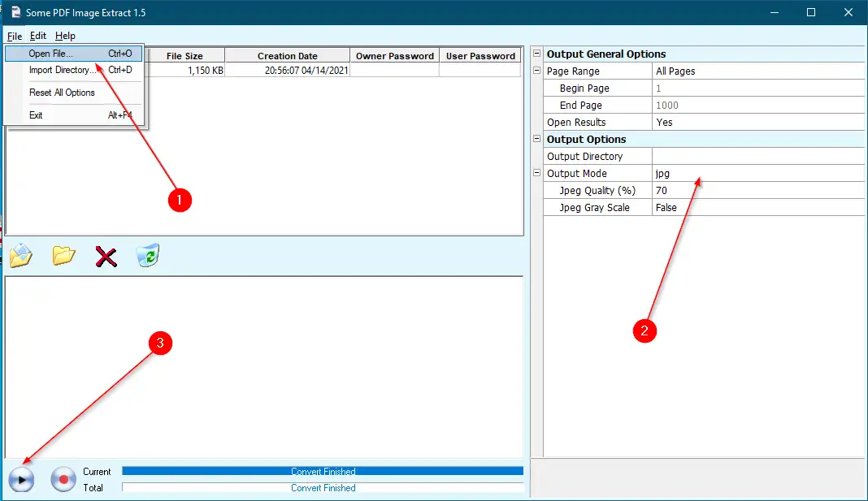Sort by the File Size column header
868x501 pixels.
pos(184,56)
